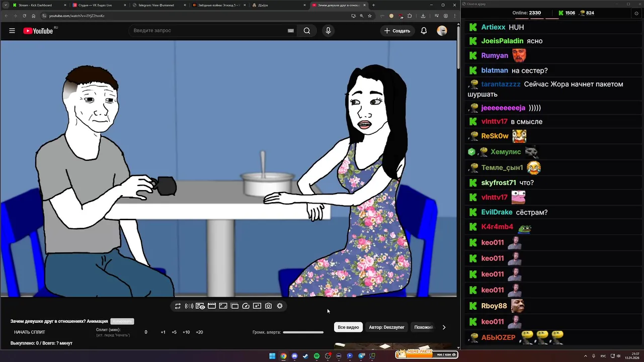Open Spotify from the taskbar
The width and height of the screenshot is (644, 362).
coord(316,356)
